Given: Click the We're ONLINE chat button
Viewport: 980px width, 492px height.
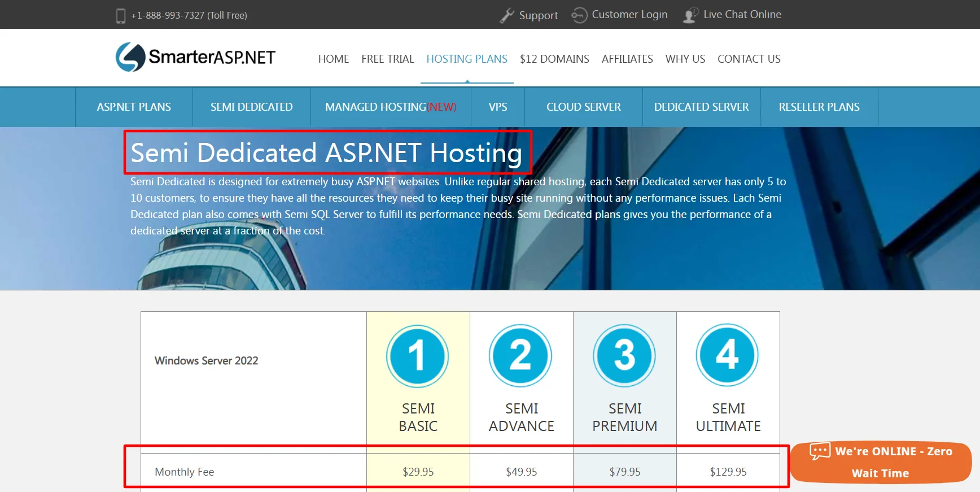Looking at the screenshot, I should [x=881, y=462].
